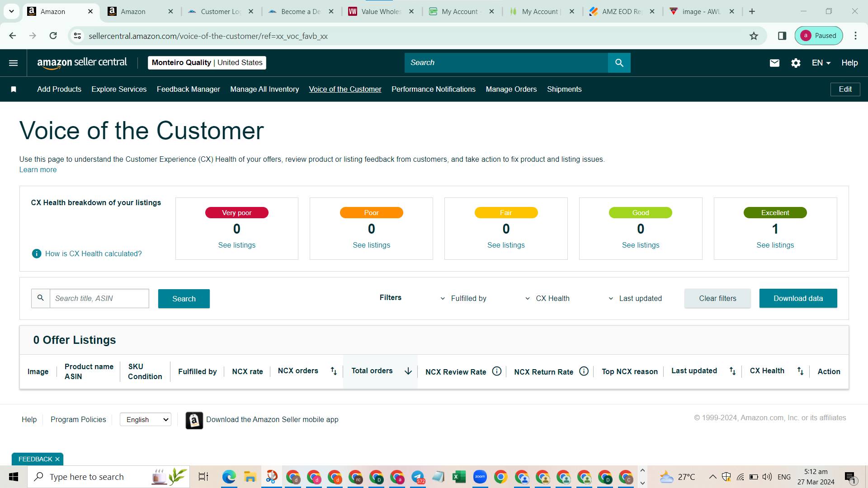Bookmark this page with star icon
This screenshot has width=868, height=488.
[754, 36]
